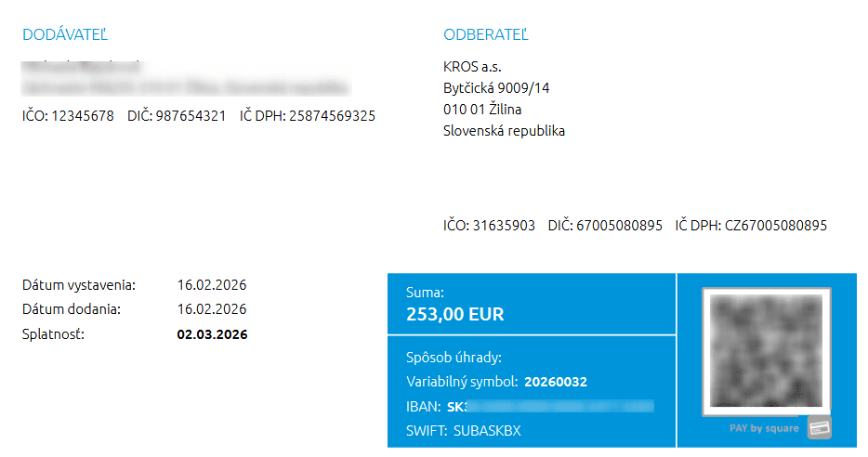
Task: Click customer IČ DPH CZ67005080895
Action: click(x=751, y=226)
